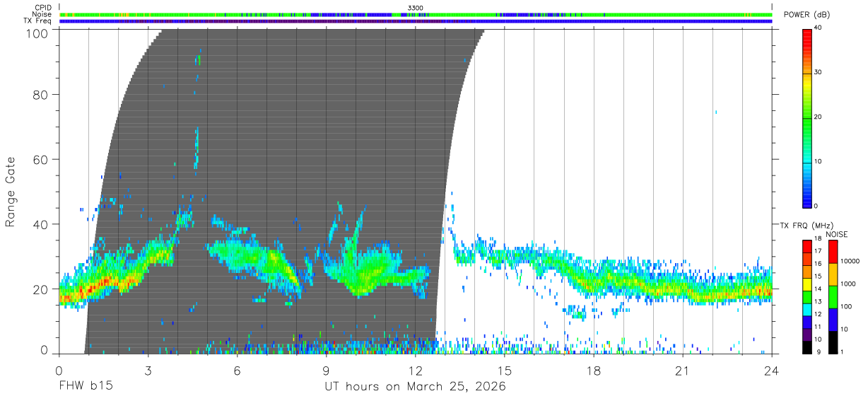Click the 12 hour tick on time axis

click(416, 370)
